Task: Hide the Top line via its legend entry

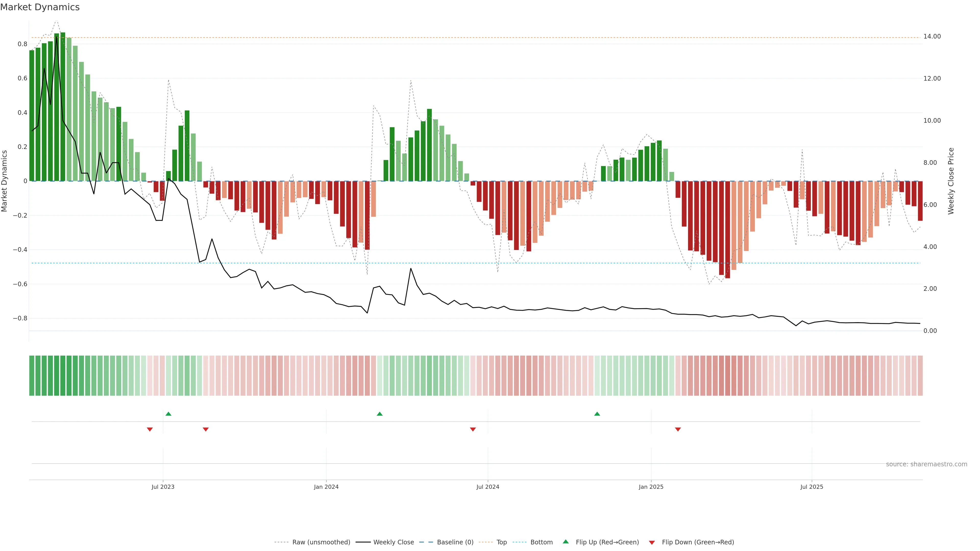Action: point(501,542)
